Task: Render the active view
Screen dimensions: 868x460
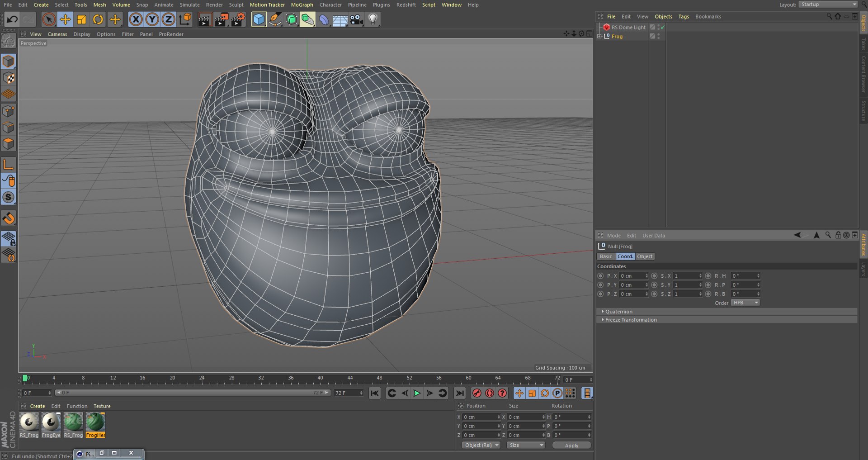Action: (x=204, y=19)
